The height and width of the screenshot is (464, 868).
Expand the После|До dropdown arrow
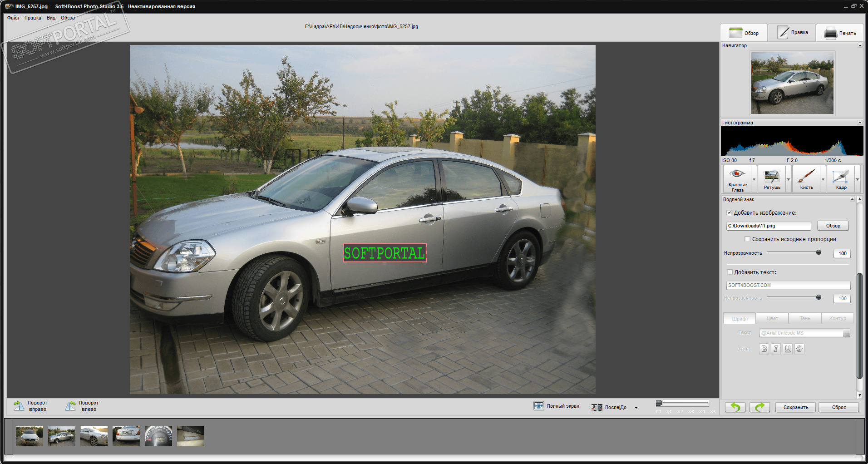point(636,408)
